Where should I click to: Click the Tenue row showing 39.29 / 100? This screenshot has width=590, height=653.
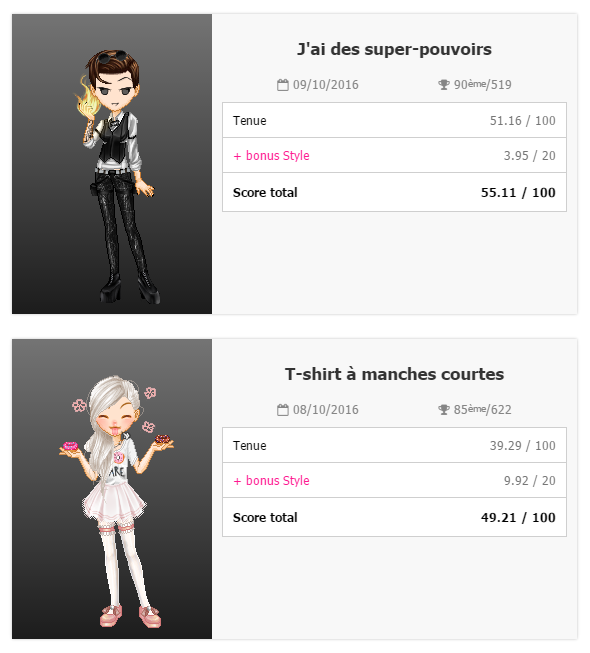coord(394,445)
